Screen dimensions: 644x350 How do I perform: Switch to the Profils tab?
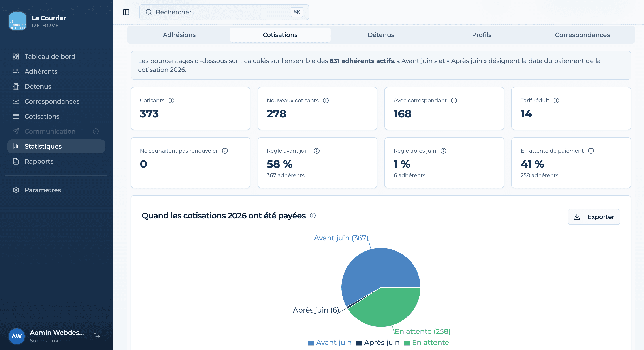[x=482, y=35]
